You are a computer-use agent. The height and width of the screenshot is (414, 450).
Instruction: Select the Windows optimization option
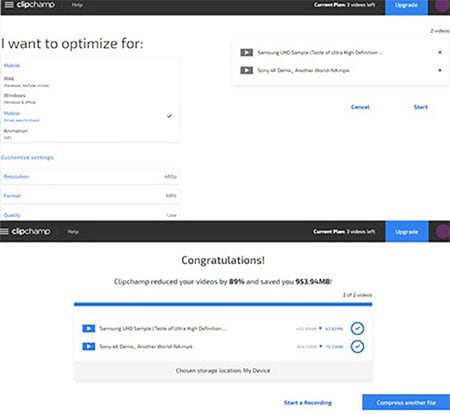(90, 98)
